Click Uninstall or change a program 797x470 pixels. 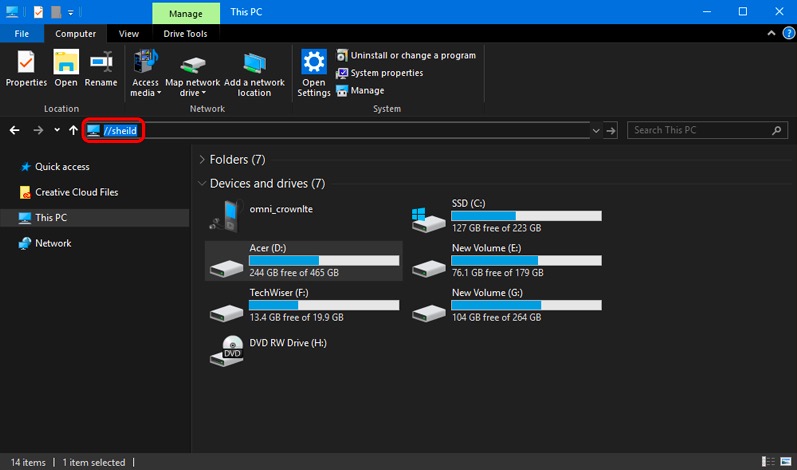406,55
